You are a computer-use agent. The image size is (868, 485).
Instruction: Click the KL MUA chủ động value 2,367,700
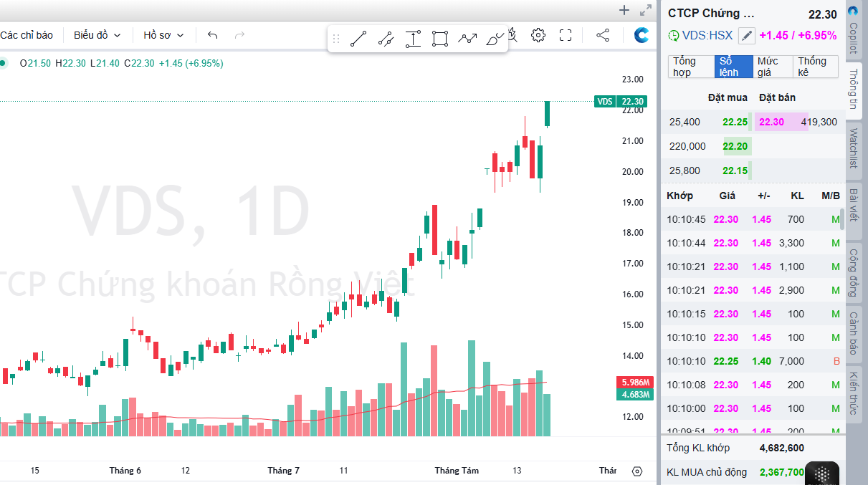(x=781, y=472)
